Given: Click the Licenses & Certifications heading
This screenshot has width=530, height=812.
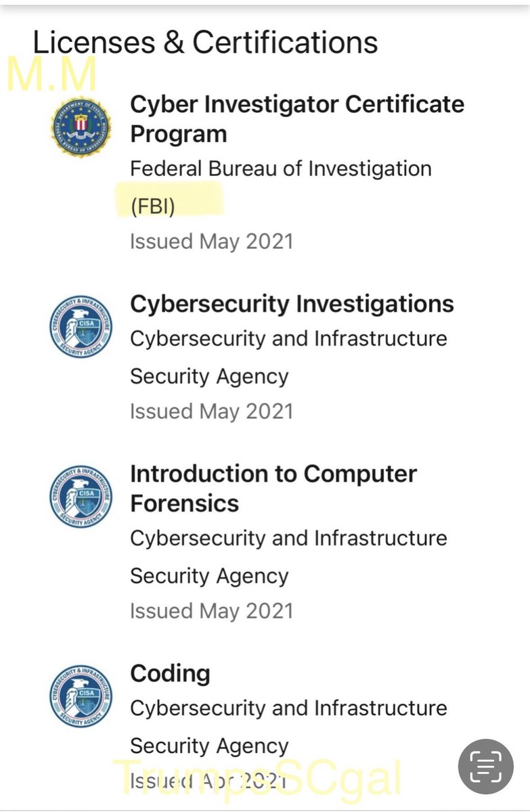Looking at the screenshot, I should coord(205,43).
